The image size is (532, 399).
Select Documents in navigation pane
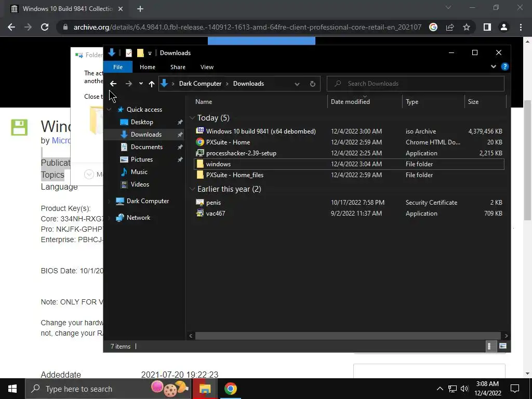pos(147,147)
